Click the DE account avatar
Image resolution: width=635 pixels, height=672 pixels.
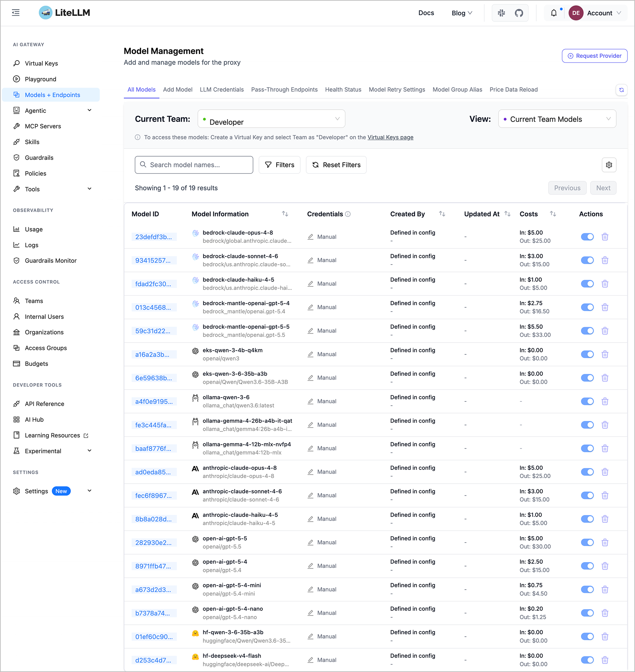click(576, 13)
